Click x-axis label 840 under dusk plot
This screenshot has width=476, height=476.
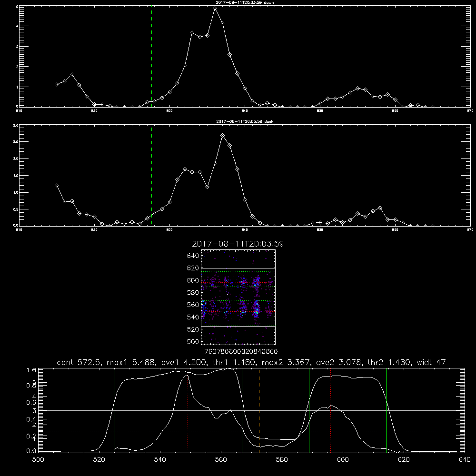(x=245, y=230)
